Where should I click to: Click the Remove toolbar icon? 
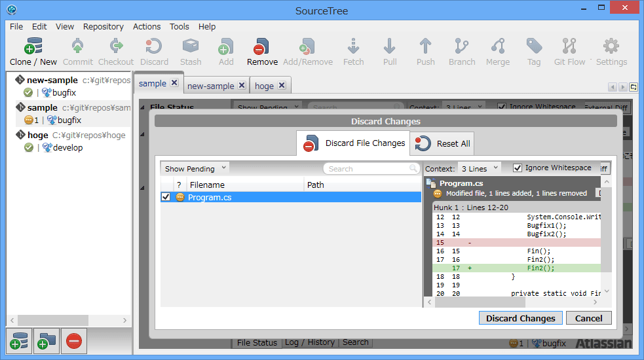coord(261,46)
